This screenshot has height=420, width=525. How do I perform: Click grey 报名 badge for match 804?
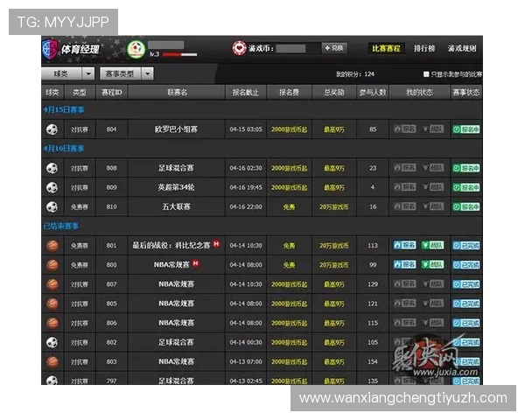(405, 129)
